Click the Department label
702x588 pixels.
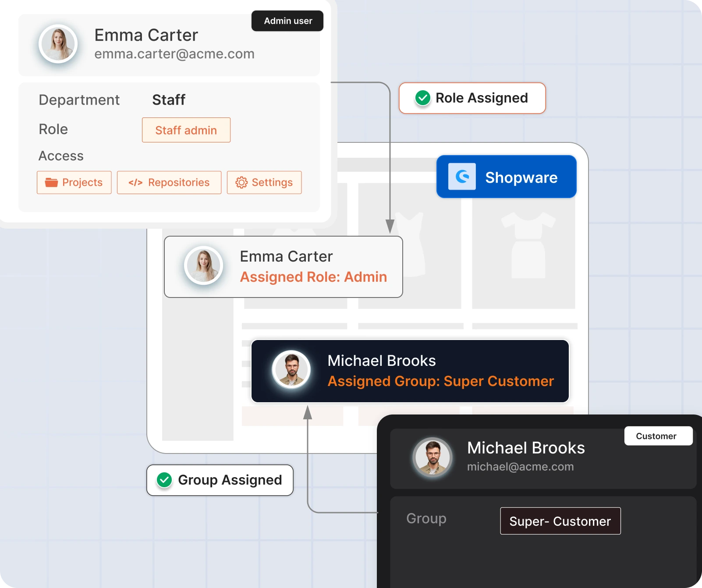tap(79, 100)
